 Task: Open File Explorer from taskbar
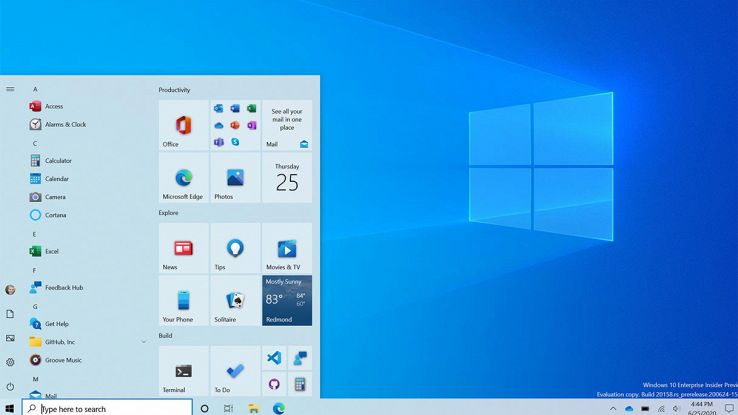tap(254, 408)
